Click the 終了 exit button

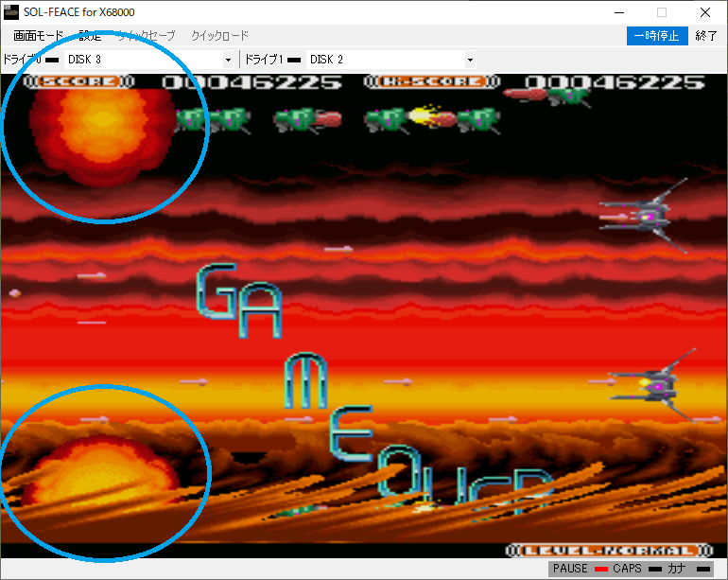(706, 36)
